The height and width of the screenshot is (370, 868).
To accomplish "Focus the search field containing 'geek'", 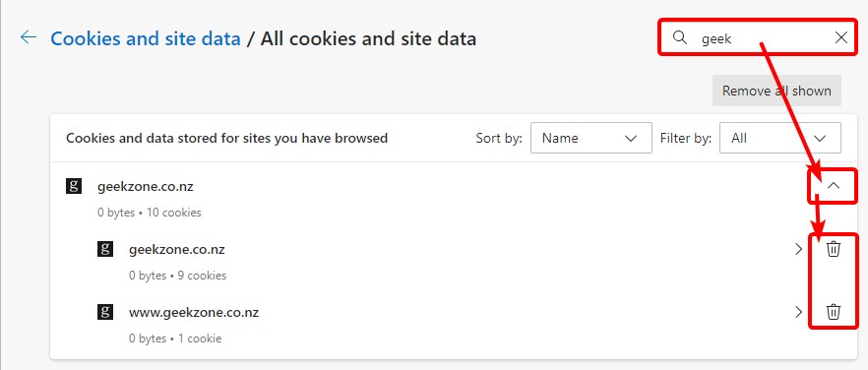I will 758,37.
